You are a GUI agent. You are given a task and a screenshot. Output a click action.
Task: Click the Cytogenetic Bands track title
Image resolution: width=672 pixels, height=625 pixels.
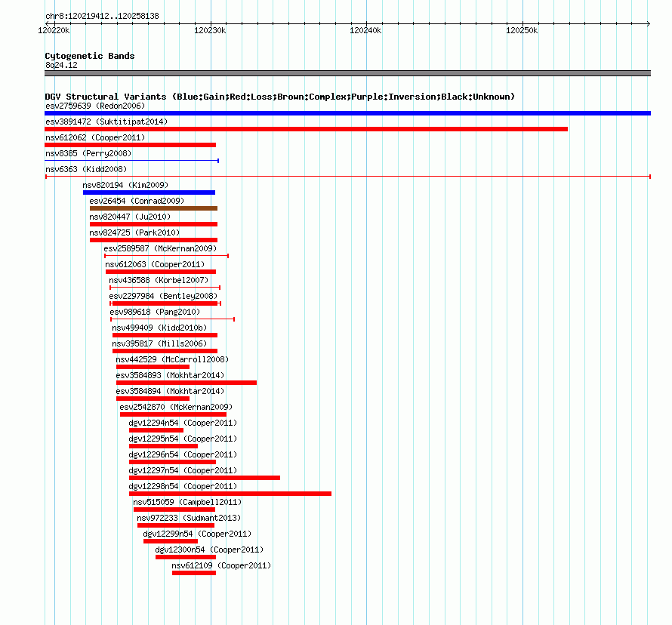pyautogui.click(x=90, y=56)
